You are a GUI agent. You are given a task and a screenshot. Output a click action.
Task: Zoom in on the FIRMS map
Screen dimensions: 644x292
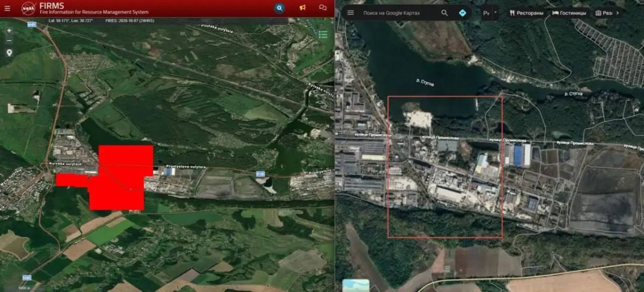pyautogui.click(x=9, y=31)
